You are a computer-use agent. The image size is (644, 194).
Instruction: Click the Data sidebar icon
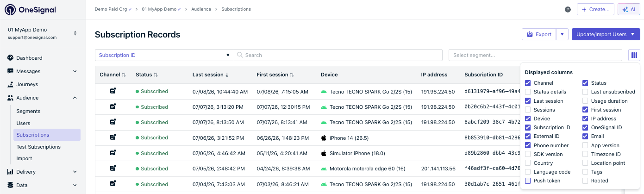tap(10, 185)
